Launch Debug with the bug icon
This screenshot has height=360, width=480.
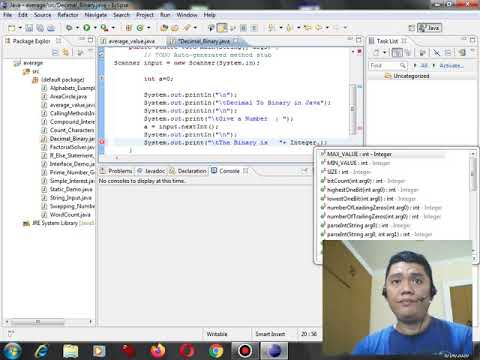point(69,28)
